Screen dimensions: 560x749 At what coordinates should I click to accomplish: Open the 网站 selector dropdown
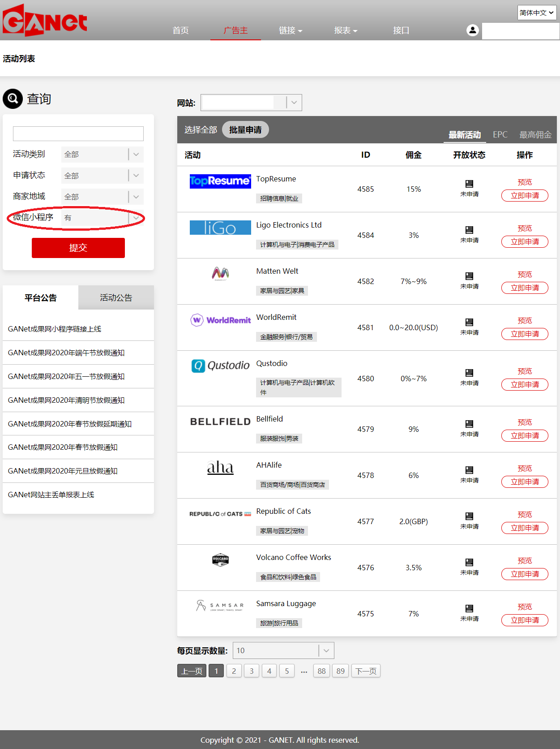tap(251, 103)
